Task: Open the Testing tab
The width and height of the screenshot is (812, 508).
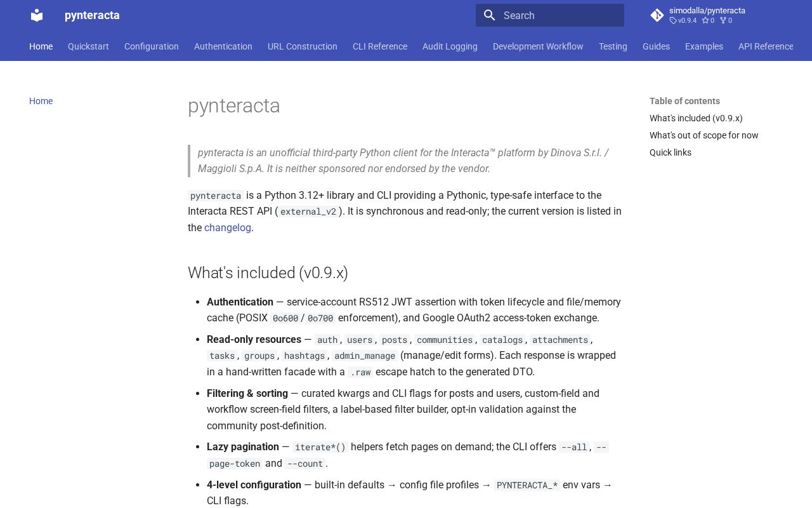Action: coord(613,46)
